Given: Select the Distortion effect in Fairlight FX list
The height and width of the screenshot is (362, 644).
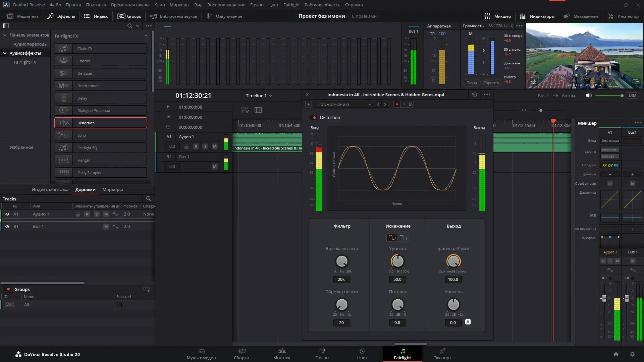Looking at the screenshot, I should 100,123.
